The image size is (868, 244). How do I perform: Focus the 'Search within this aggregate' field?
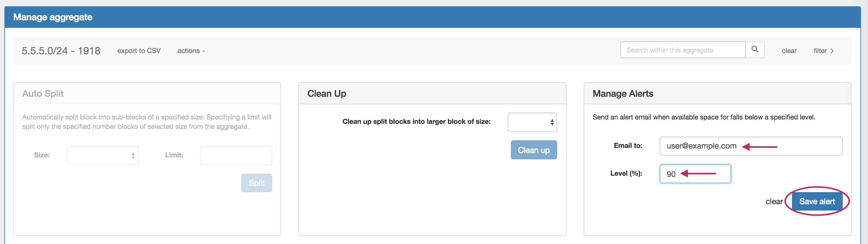point(682,50)
